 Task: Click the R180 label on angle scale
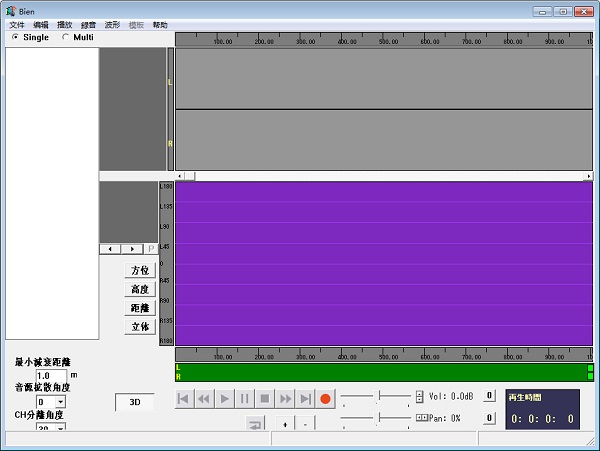click(166, 341)
